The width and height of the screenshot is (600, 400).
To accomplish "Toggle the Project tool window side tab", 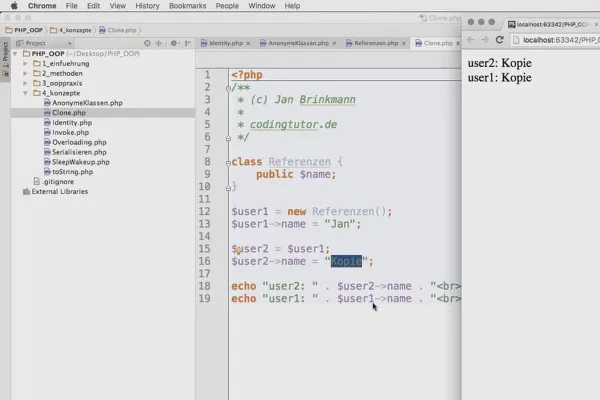I will [5, 59].
